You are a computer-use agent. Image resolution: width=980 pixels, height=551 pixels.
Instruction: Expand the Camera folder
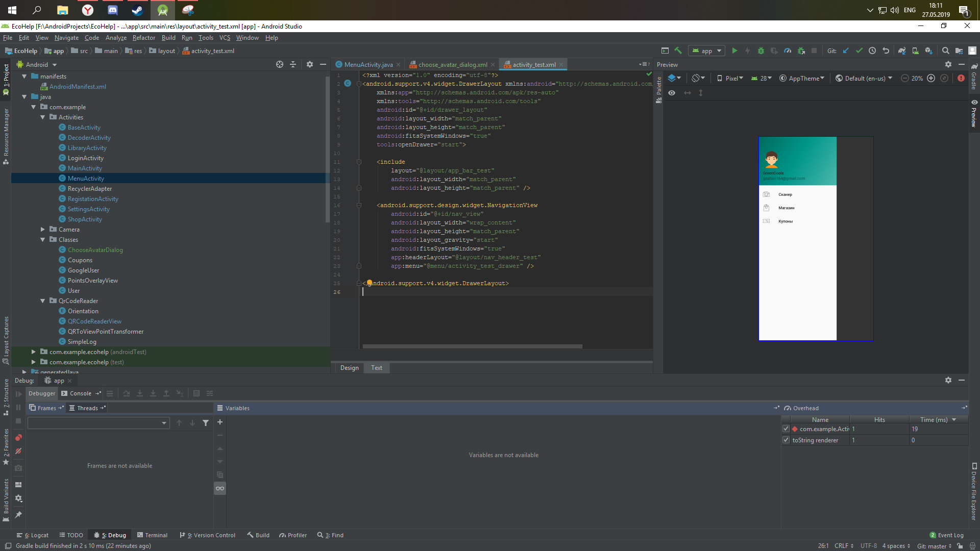click(43, 230)
